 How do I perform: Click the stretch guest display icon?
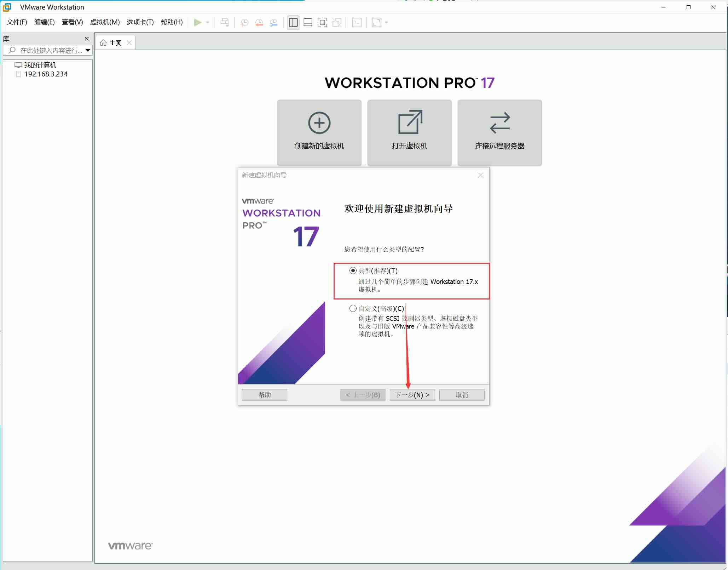tap(377, 23)
